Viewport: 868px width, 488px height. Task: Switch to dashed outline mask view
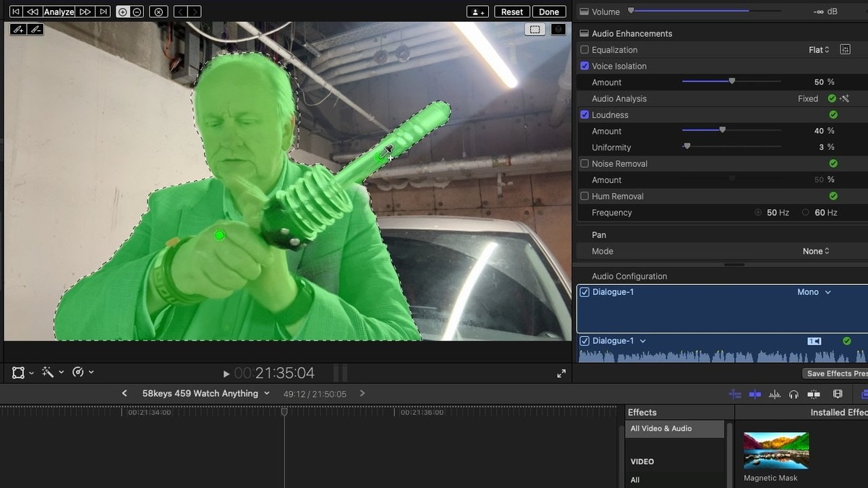535,30
